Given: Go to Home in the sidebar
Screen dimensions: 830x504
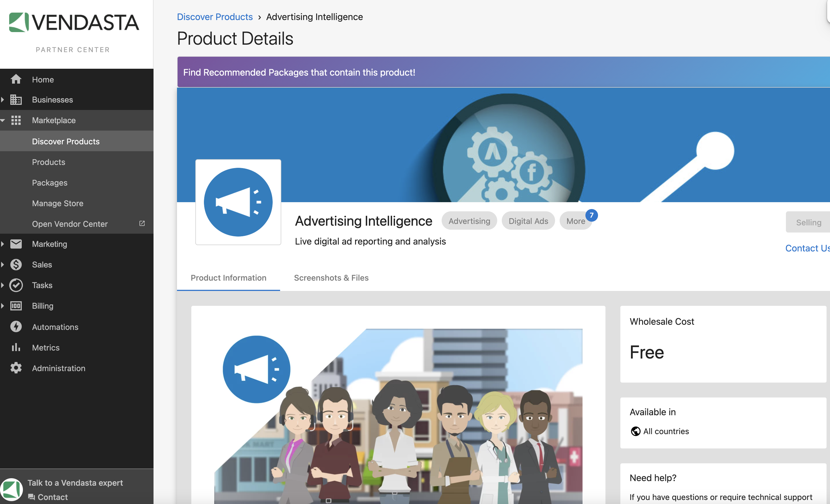Looking at the screenshot, I should tap(77, 80).
